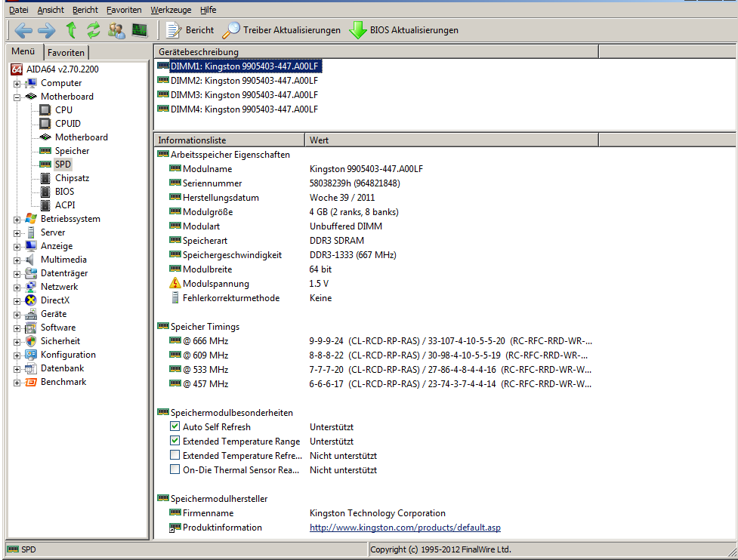Toggle On-Die Thermal Sensor checkbox

click(x=174, y=469)
